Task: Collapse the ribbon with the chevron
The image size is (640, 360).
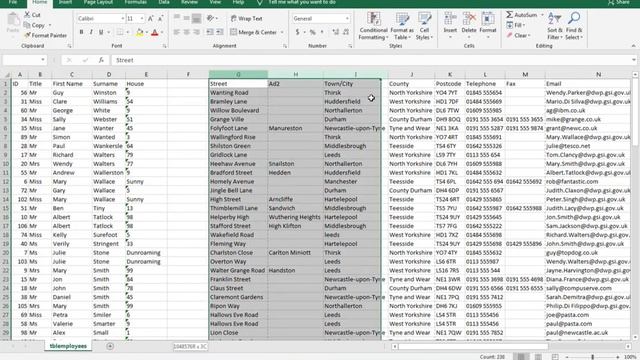Action: point(633,46)
